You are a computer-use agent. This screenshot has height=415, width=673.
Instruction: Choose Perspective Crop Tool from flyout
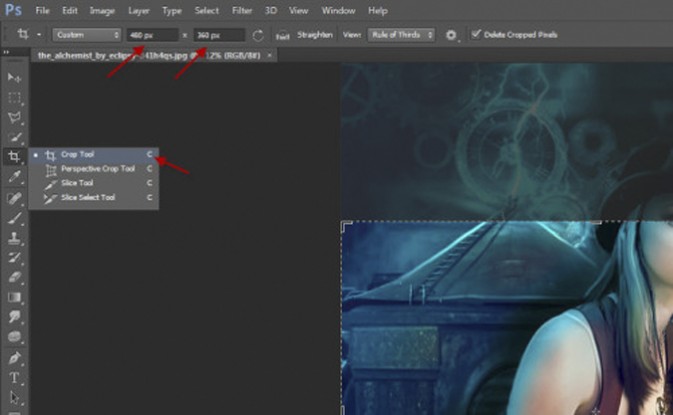click(x=96, y=169)
